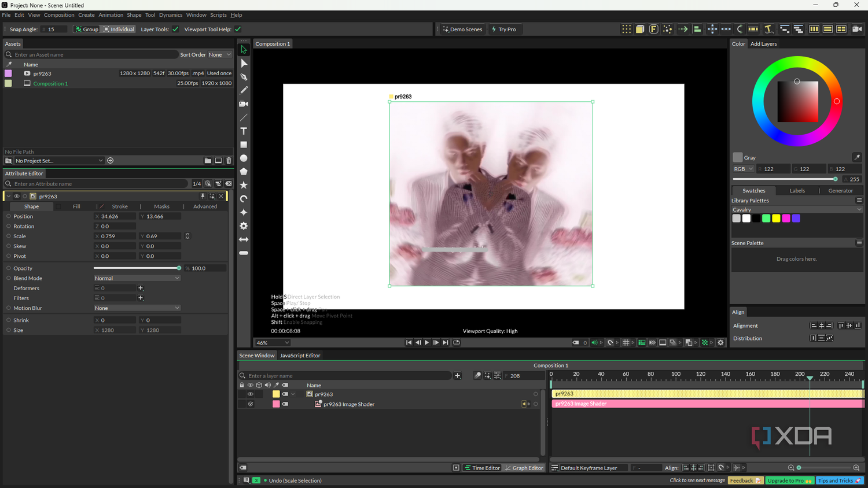This screenshot has height=488, width=868.
Task: Click the Demo Scenes button
Action: [x=462, y=29]
